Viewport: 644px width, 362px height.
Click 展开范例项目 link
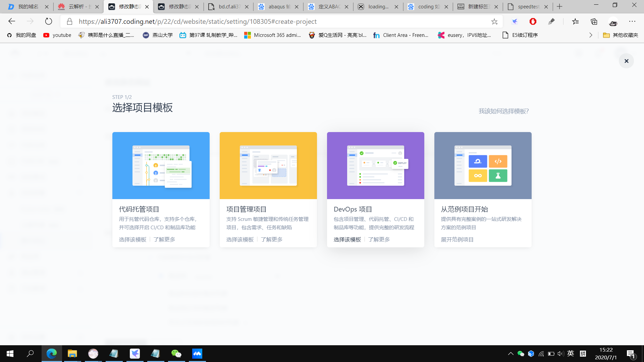click(457, 239)
